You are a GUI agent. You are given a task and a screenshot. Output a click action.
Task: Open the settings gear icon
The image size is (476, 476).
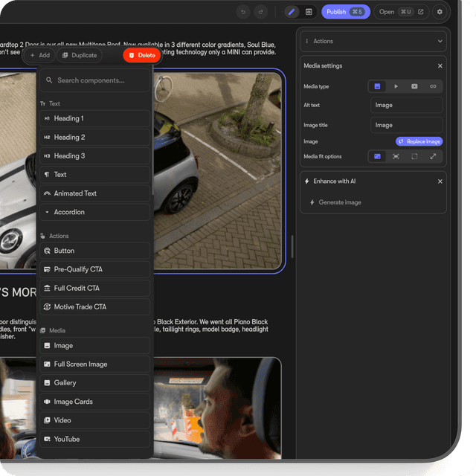(440, 12)
